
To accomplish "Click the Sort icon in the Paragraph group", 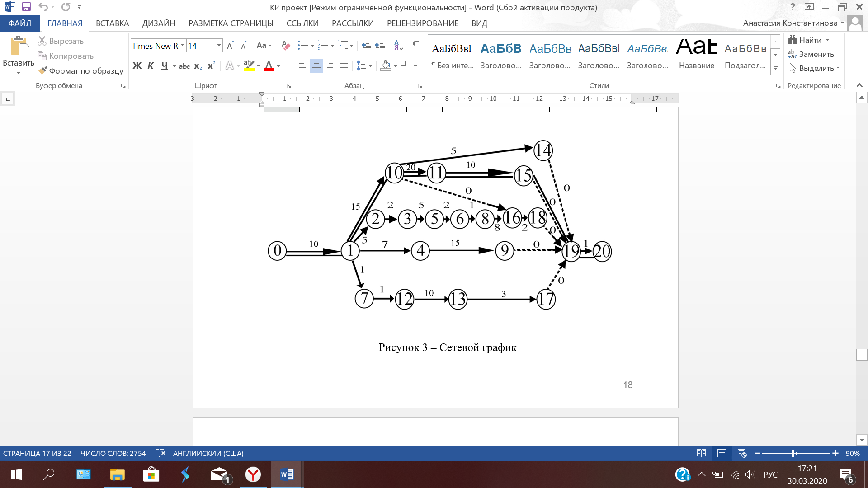I will click(398, 45).
